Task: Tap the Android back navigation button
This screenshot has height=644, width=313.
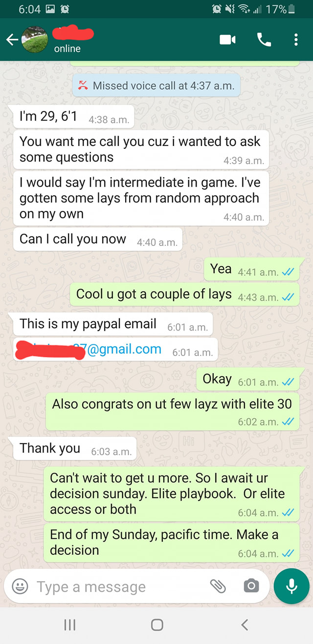Action: [245, 624]
